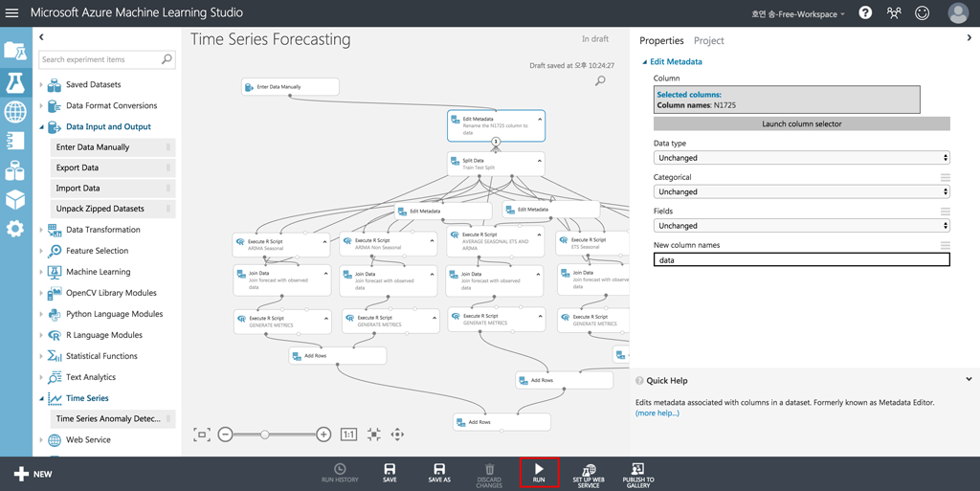Expand the Web Service category
Screen dimensions: 980x491
[x=42, y=440]
